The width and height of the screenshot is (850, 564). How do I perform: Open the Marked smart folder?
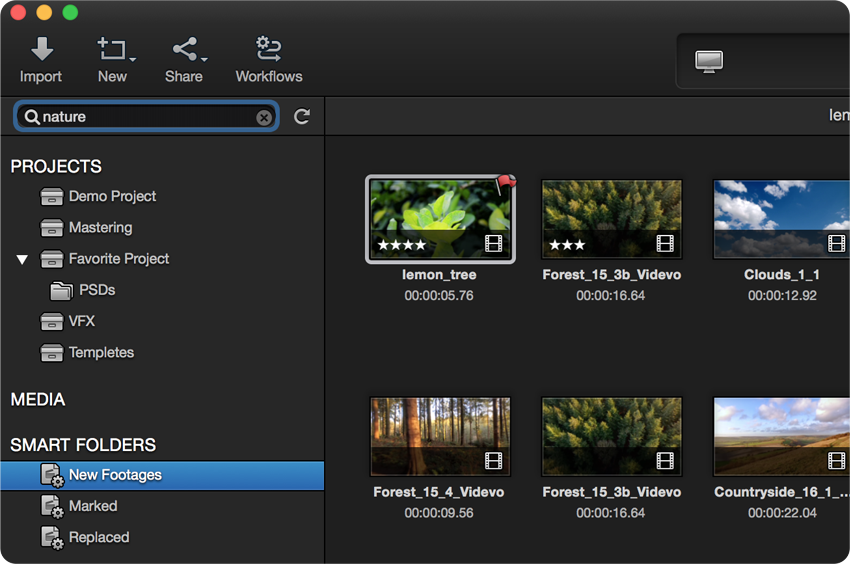(x=92, y=506)
